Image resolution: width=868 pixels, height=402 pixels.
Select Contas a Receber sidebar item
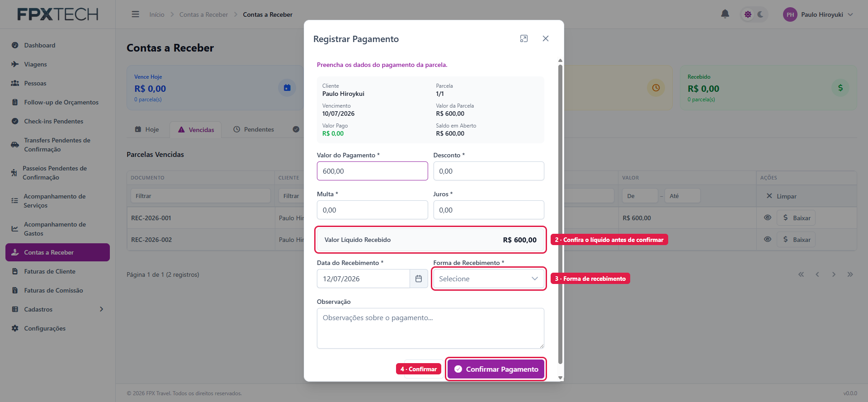57,252
